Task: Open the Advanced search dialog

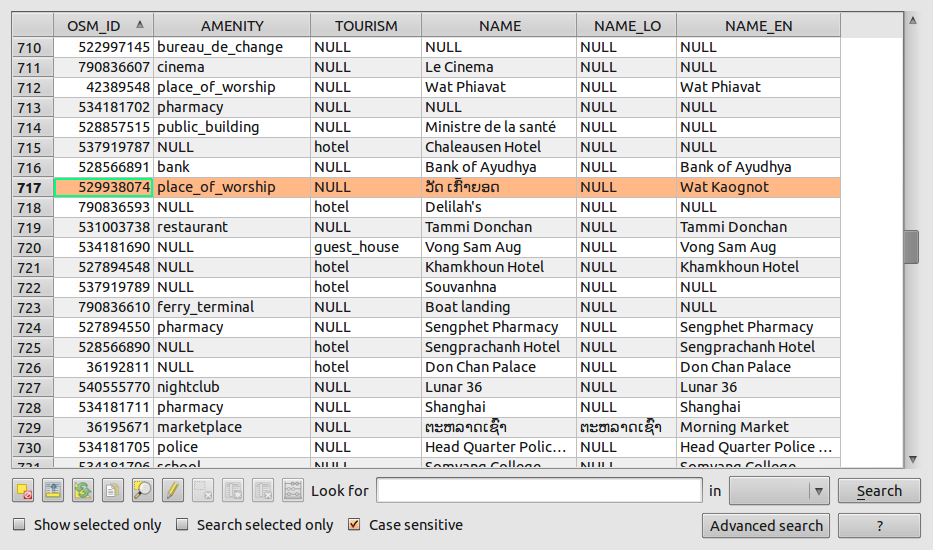Action: 766,526
